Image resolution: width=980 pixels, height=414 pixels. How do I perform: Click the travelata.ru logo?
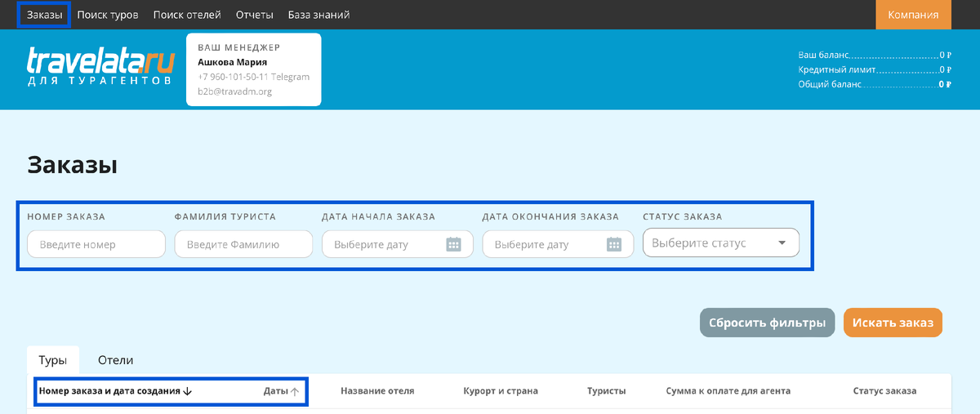coord(101,66)
